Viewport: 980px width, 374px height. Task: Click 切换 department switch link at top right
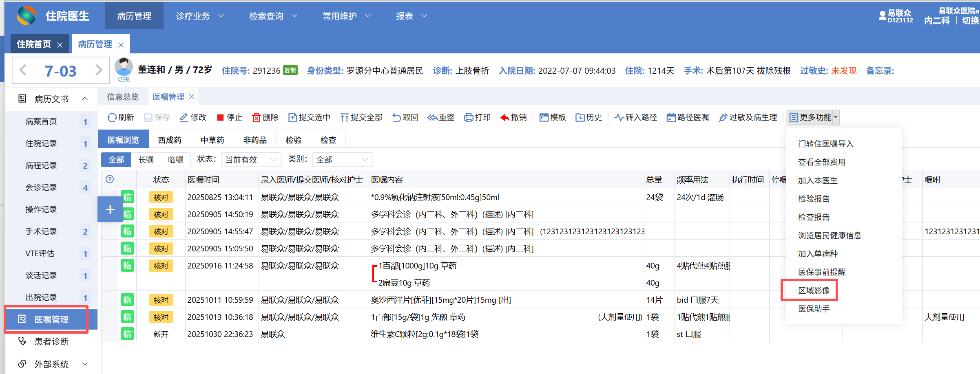971,20
